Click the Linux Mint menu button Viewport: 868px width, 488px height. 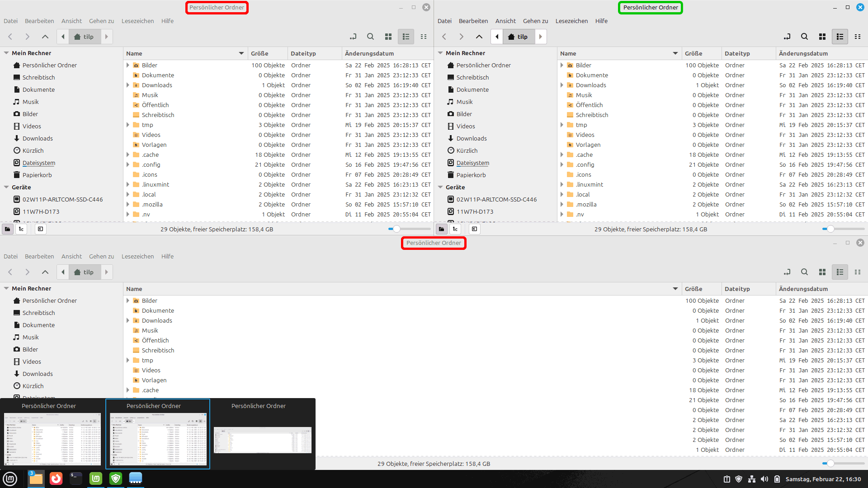click(x=10, y=479)
